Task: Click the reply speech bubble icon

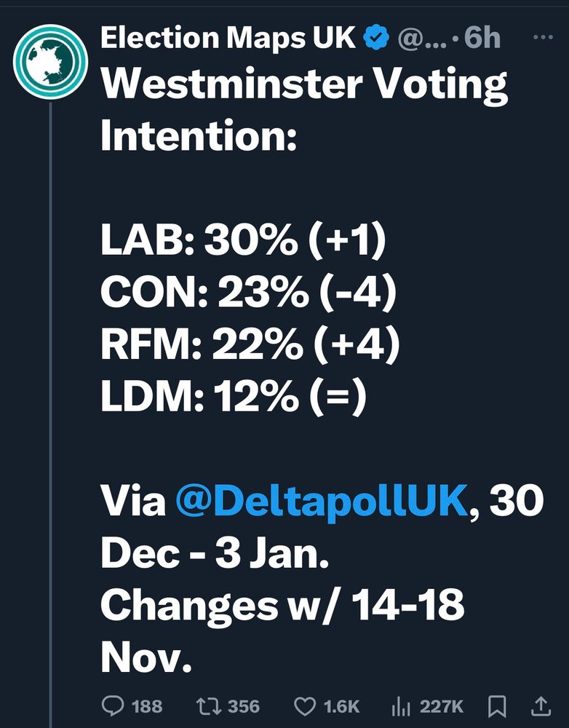Action: (x=112, y=705)
